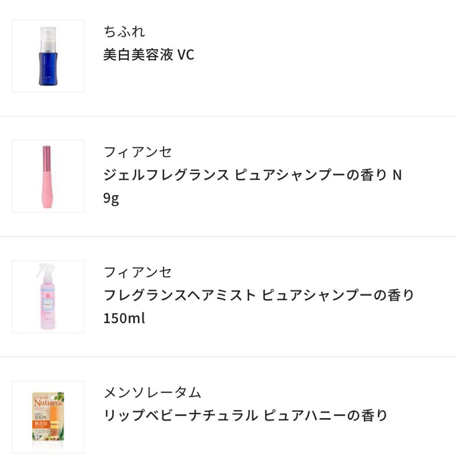The height and width of the screenshot is (476, 456).
Task: Open the pink gel fragrance tube image
Action: tap(48, 177)
